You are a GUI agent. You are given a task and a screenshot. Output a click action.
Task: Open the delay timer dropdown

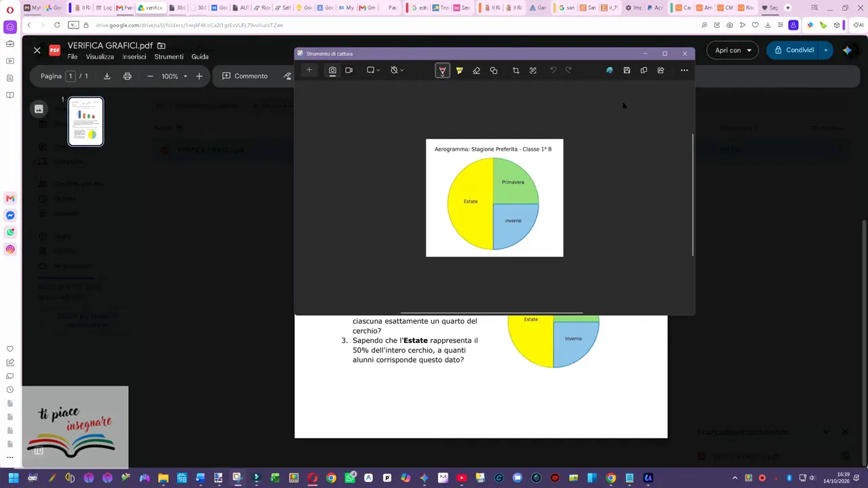(x=397, y=70)
